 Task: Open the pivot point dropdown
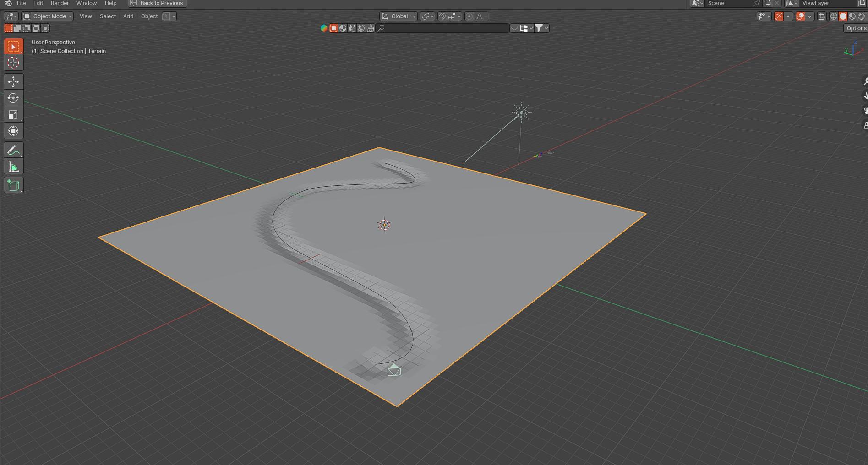coord(427,16)
